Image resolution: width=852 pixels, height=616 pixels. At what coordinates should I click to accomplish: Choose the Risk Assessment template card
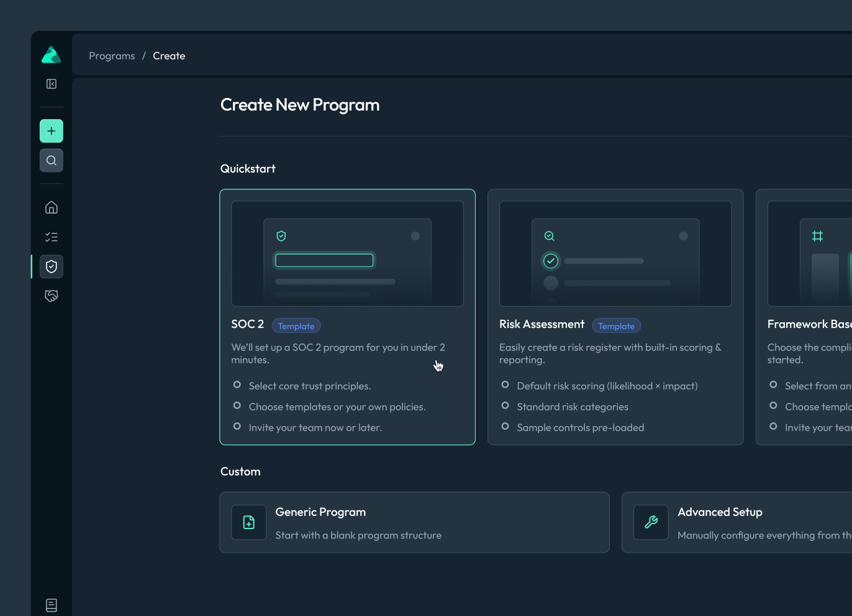pyautogui.click(x=615, y=317)
